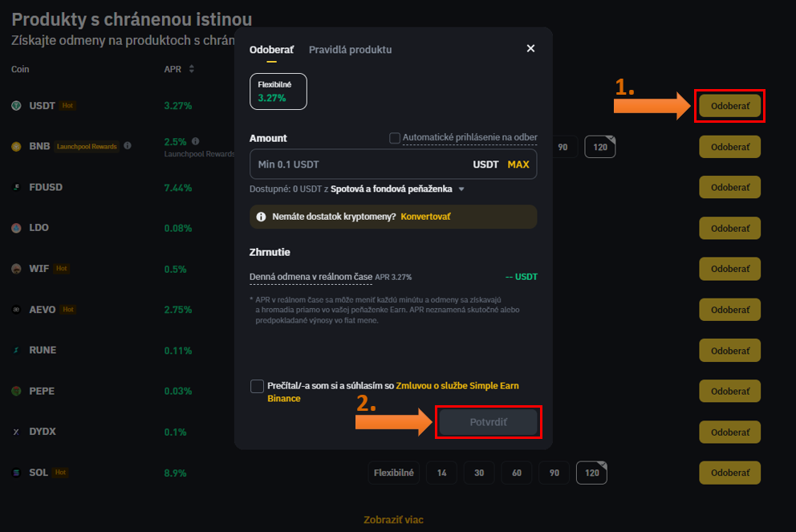
Task: Click the WIF coin icon
Action: [x=16, y=269]
